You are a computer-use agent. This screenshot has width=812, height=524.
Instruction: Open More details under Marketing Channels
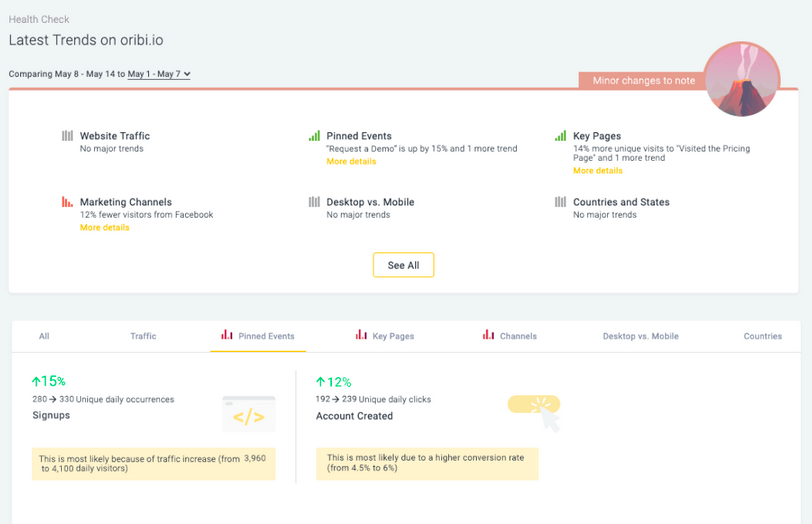coord(105,228)
